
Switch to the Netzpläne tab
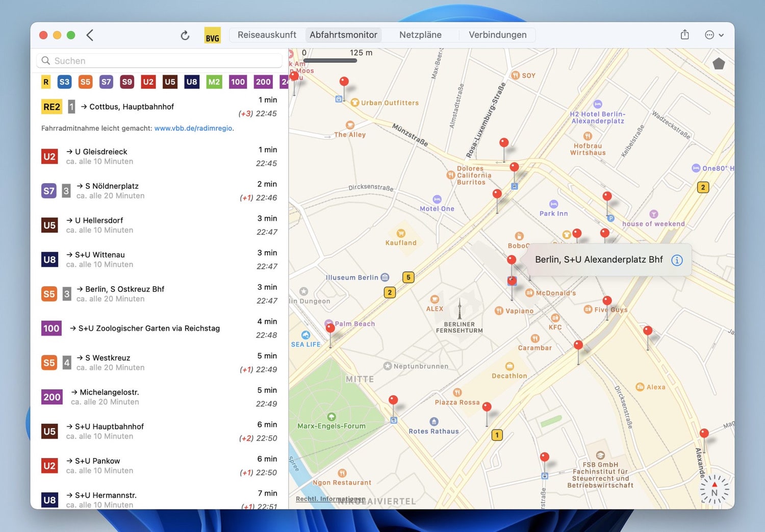420,35
